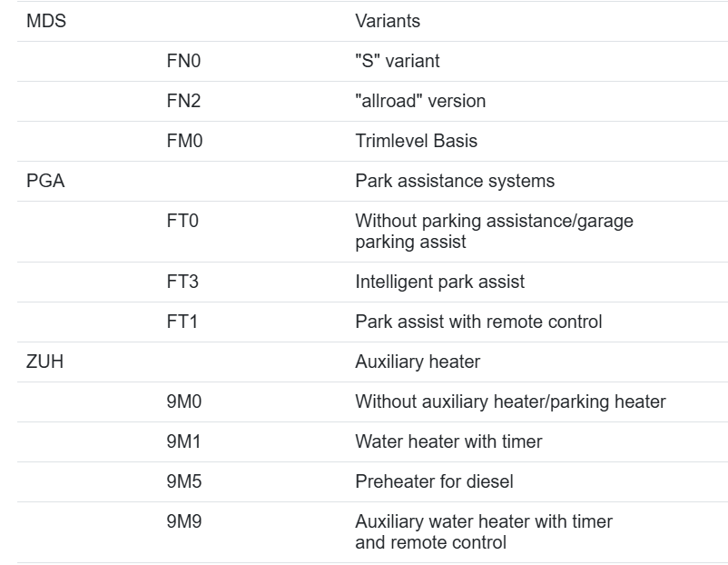Select the FN2 allroad version row
This screenshot has width=728, height=565.
pos(372,101)
